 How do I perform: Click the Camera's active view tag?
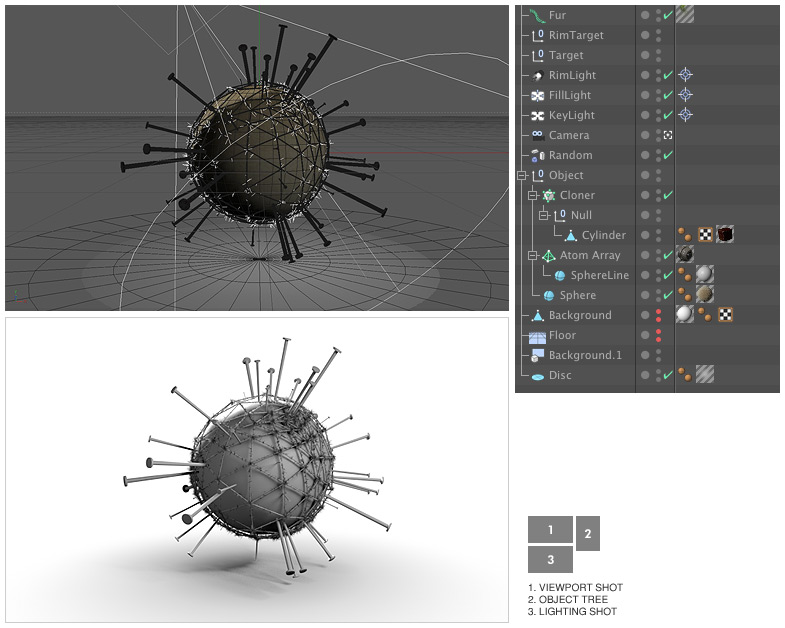[x=668, y=135]
